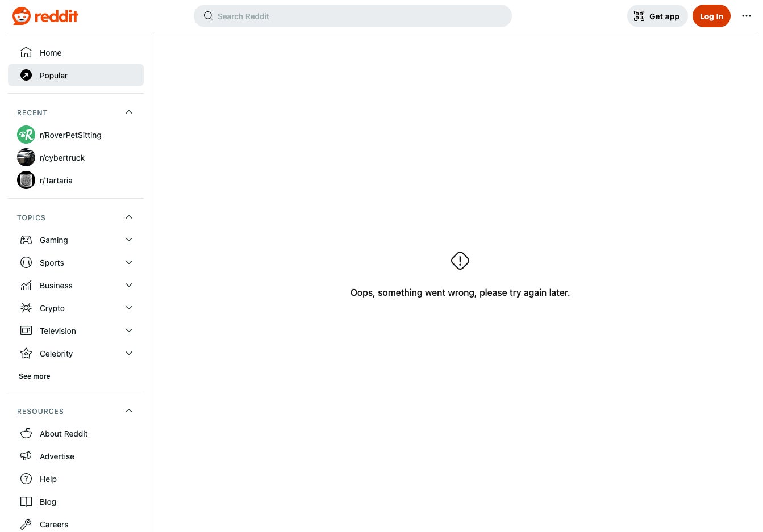
Task: Collapse the TOPICS section chevron
Action: tap(129, 217)
